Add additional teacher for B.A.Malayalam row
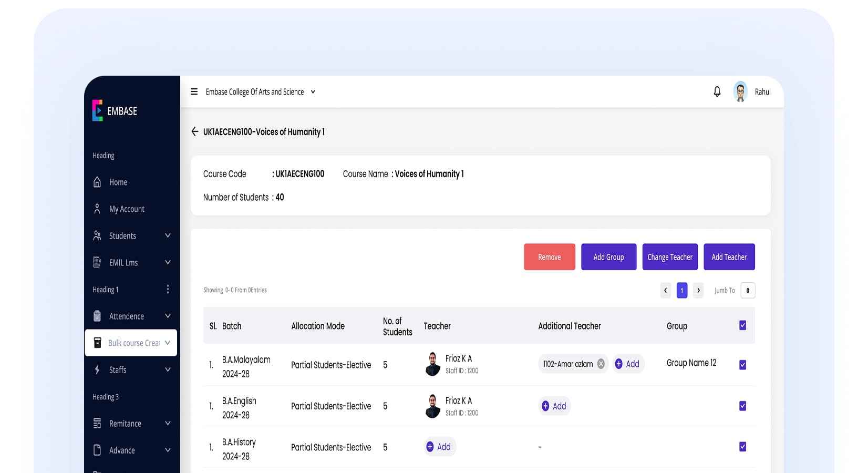868x473 pixels. point(628,364)
